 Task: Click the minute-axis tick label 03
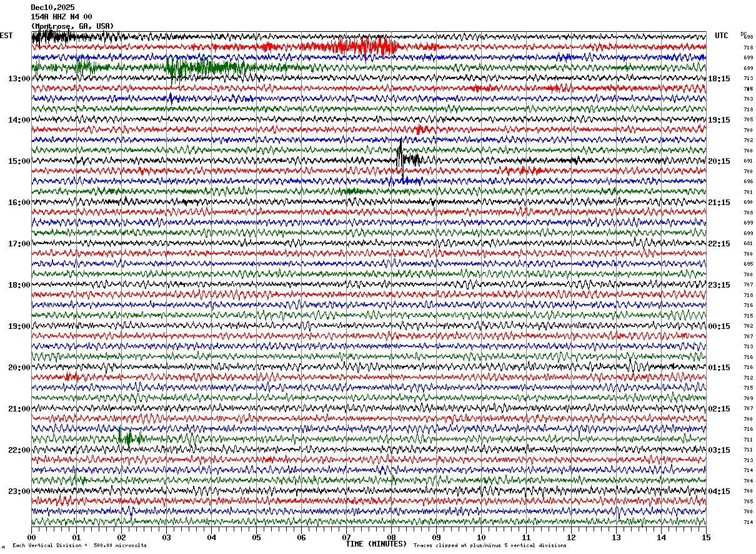click(166, 537)
